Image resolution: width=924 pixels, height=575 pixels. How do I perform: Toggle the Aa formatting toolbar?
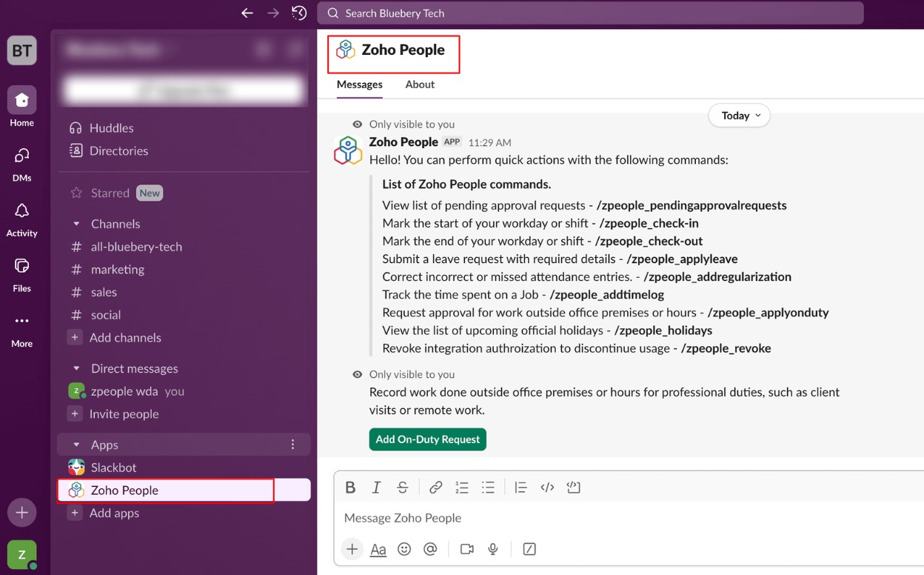point(378,550)
